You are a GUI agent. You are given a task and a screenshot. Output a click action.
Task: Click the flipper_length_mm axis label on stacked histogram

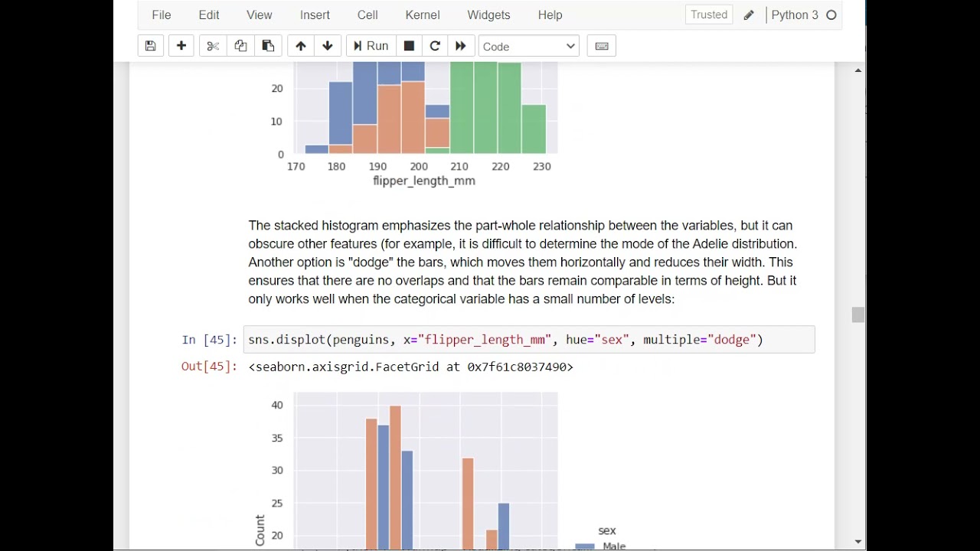[424, 181]
